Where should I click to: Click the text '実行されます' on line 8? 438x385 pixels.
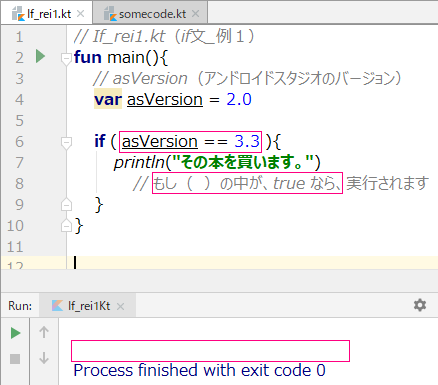[387, 183]
